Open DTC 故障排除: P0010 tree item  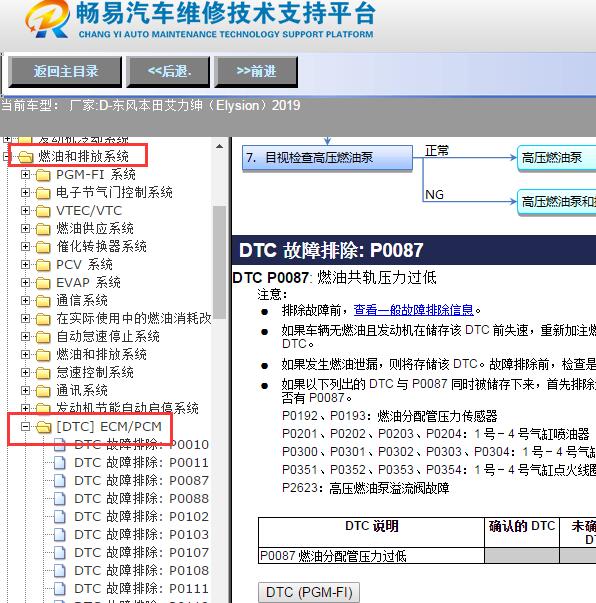[142, 445]
